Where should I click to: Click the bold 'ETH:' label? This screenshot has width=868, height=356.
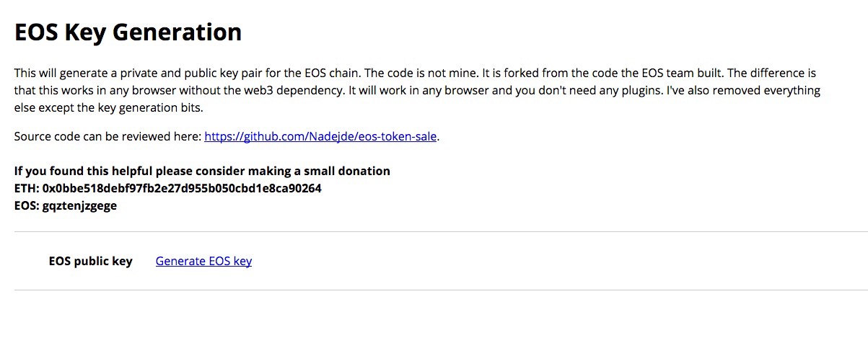(27, 188)
